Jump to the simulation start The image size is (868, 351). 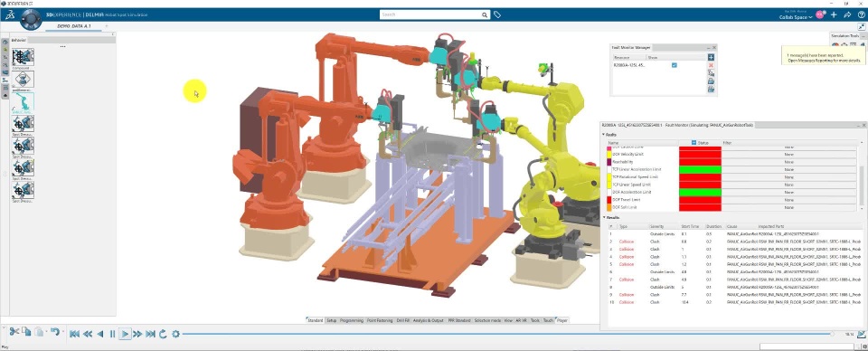[x=74, y=334]
